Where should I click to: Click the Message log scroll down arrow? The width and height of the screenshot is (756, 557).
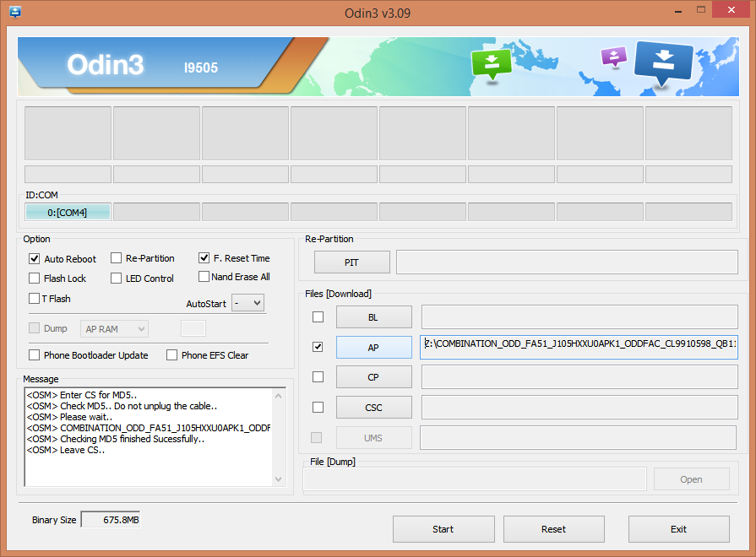coord(278,479)
